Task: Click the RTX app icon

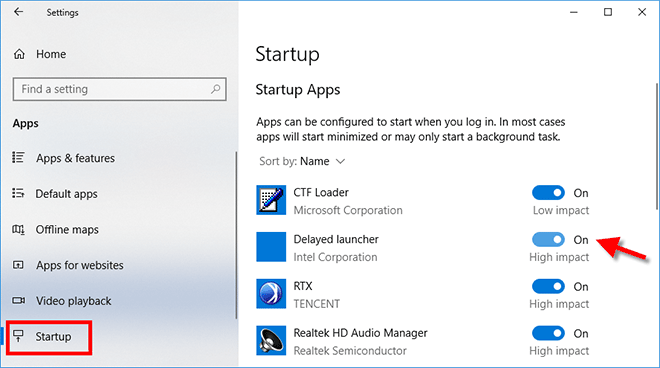Action: (x=271, y=293)
